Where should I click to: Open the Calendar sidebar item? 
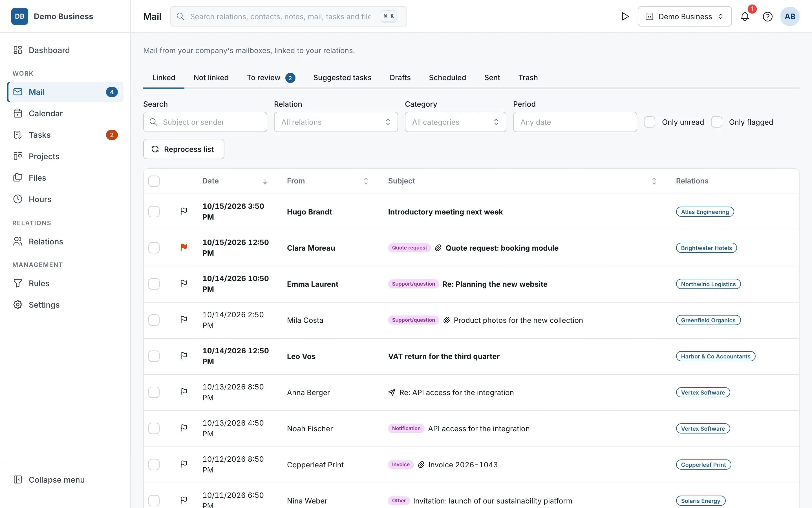click(x=65, y=113)
